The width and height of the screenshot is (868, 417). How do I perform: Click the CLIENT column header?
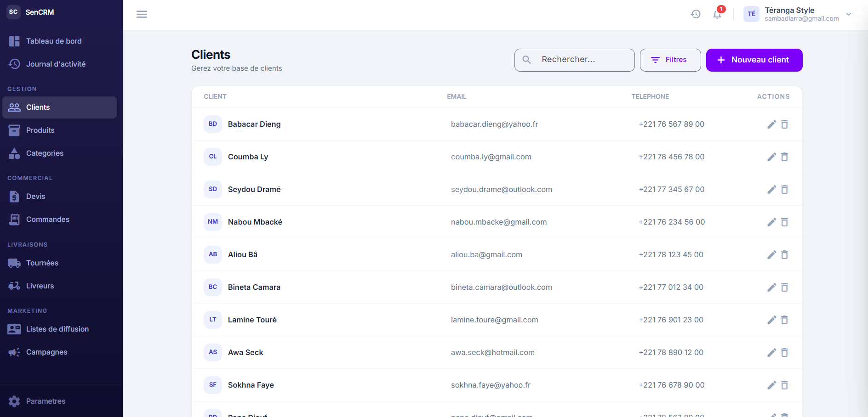tap(215, 97)
